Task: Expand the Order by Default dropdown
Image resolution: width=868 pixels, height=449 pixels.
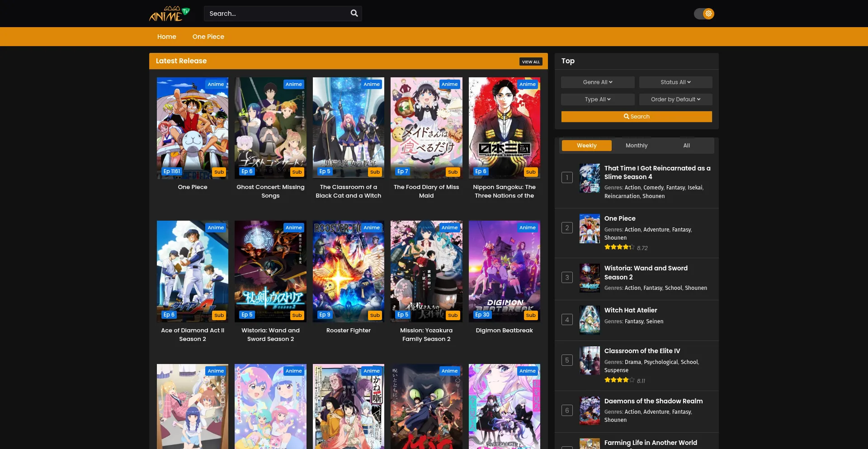Action: [x=675, y=99]
